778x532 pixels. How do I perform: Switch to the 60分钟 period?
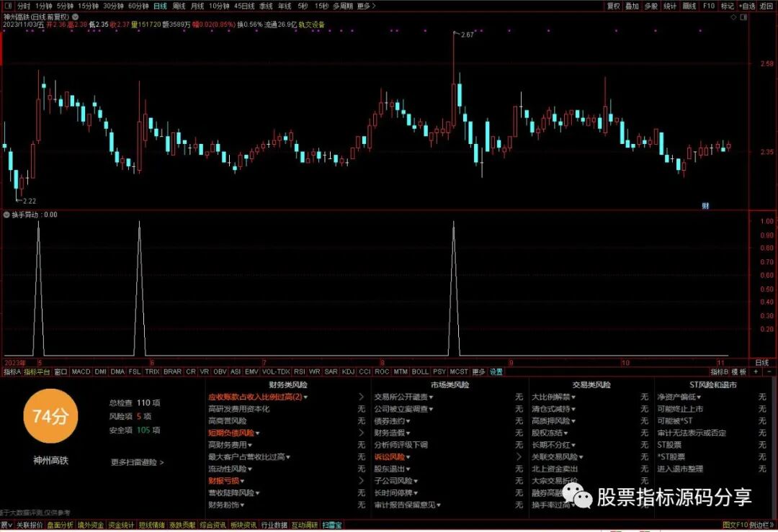[138, 6]
